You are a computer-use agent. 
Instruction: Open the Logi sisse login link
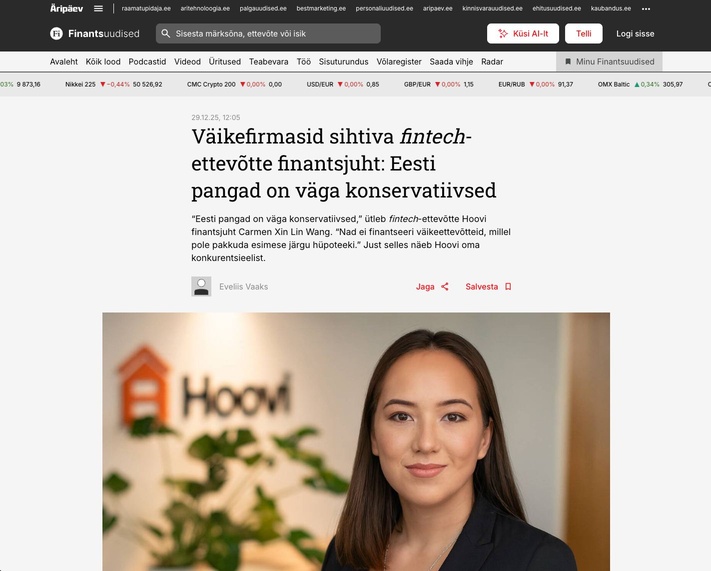tap(635, 34)
